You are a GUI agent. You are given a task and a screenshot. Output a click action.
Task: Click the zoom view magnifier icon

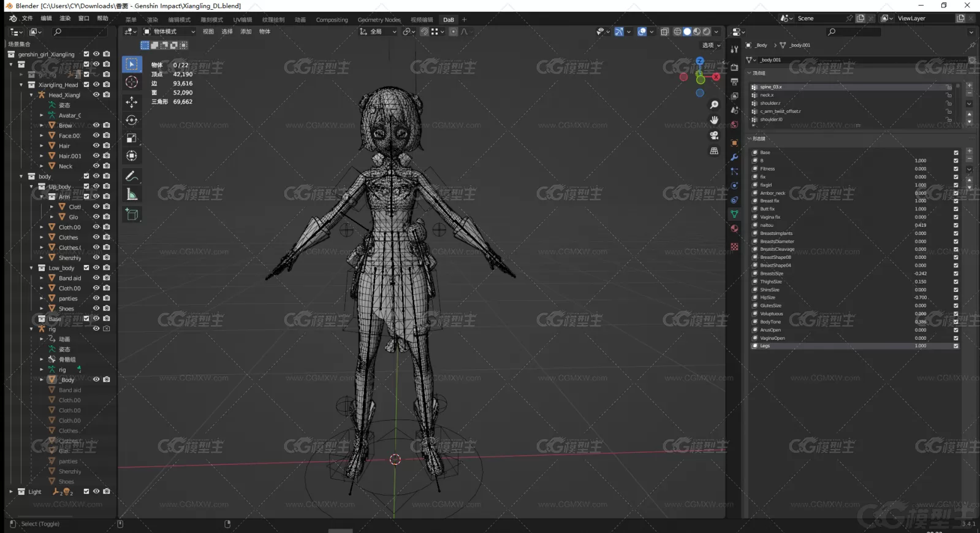coord(714,105)
